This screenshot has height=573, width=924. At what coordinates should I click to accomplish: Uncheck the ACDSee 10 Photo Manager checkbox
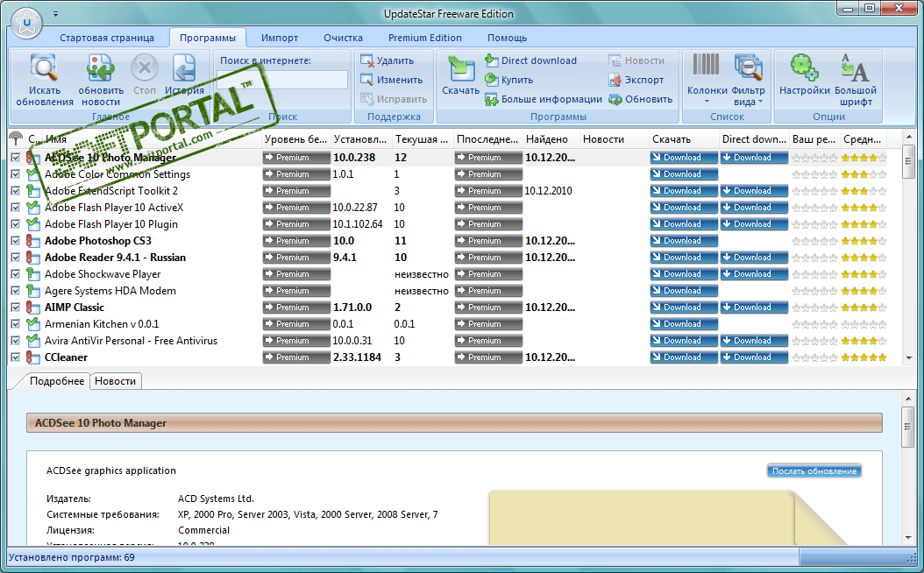click(15, 158)
